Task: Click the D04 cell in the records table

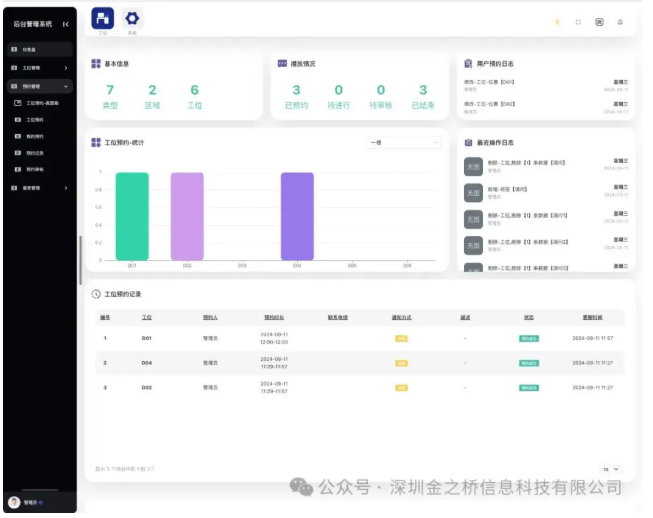Action: click(x=147, y=364)
